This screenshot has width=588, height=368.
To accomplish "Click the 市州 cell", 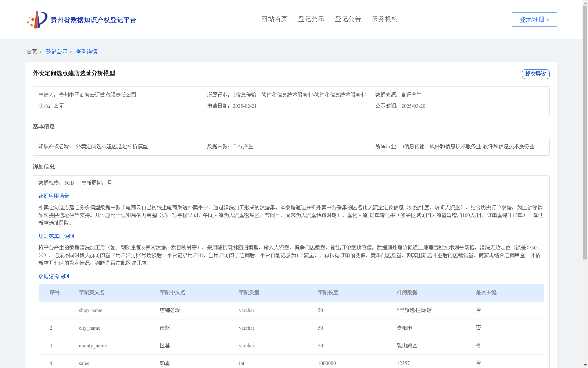I will [x=165, y=328].
